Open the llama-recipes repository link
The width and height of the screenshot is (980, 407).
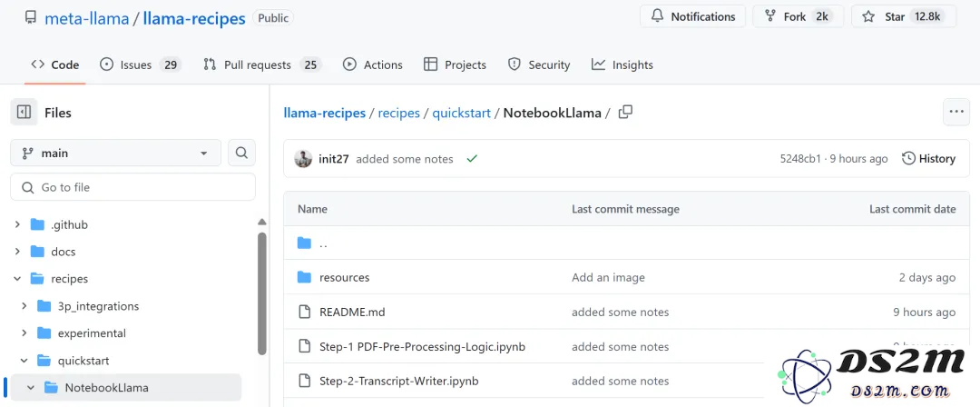coord(194,18)
